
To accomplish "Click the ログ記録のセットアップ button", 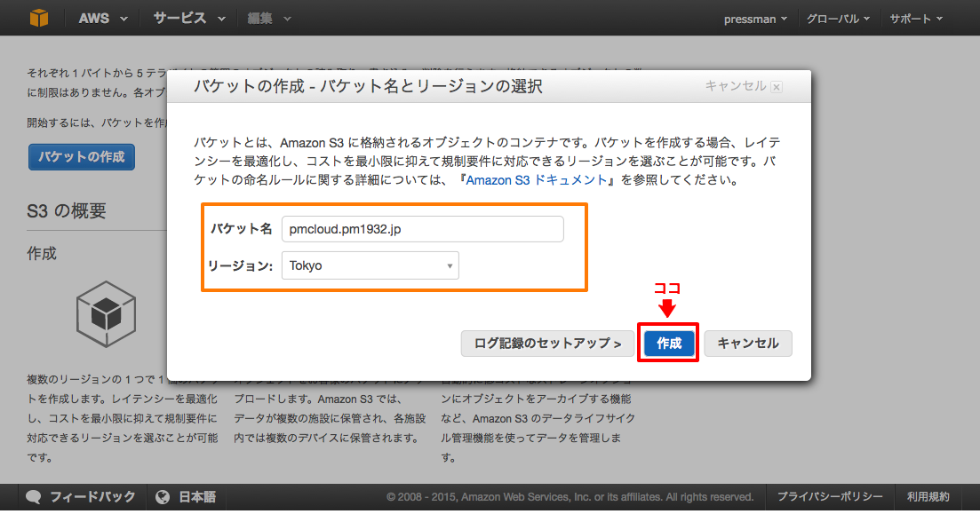I will pyautogui.click(x=547, y=344).
